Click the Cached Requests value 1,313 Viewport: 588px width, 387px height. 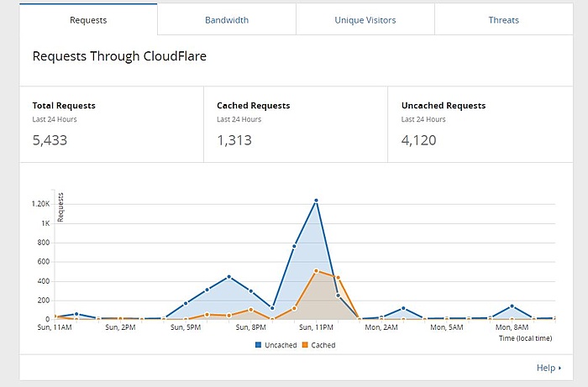[x=234, y=140]
